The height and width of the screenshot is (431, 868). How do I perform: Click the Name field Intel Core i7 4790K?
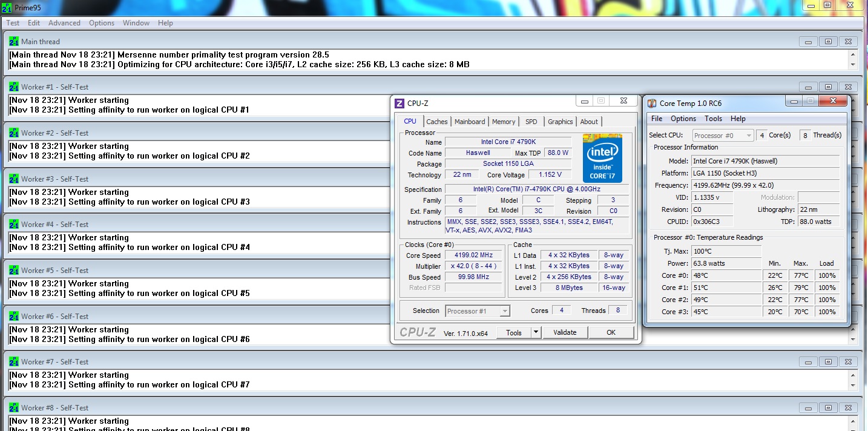tap(508, 142)
